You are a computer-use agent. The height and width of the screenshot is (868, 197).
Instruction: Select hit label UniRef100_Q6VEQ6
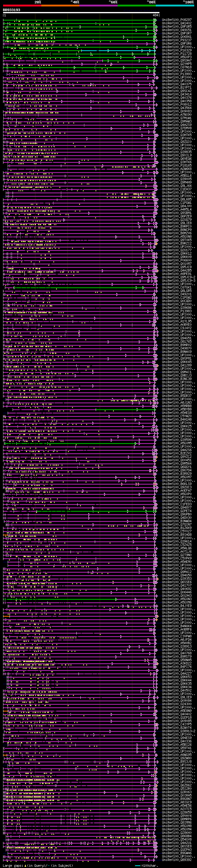click(x=177, y=159)
